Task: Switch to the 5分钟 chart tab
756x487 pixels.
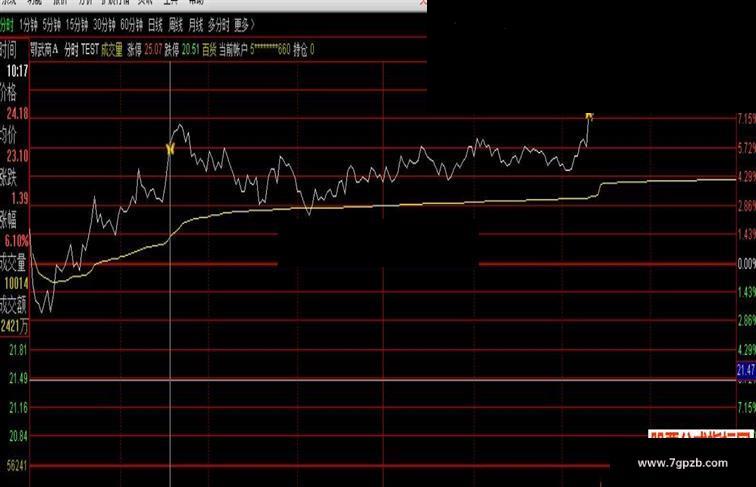Action: click(52, 25)
